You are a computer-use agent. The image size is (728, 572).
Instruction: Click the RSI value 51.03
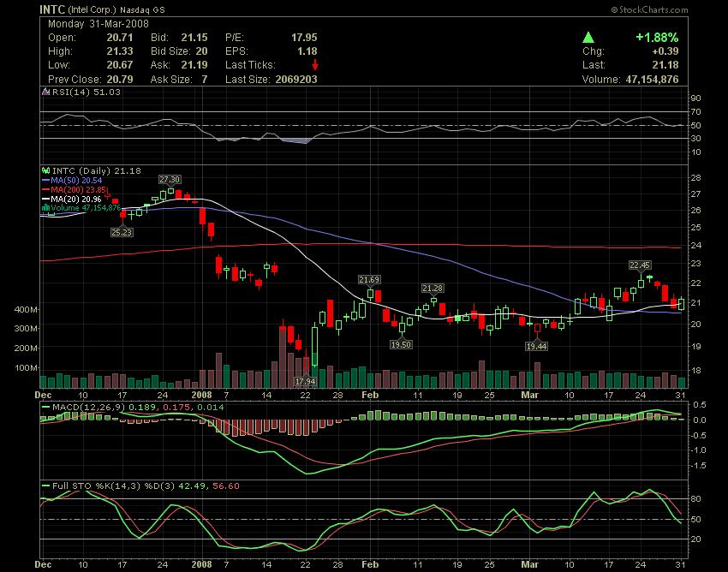pyautogui.click(x=107, y=92)
